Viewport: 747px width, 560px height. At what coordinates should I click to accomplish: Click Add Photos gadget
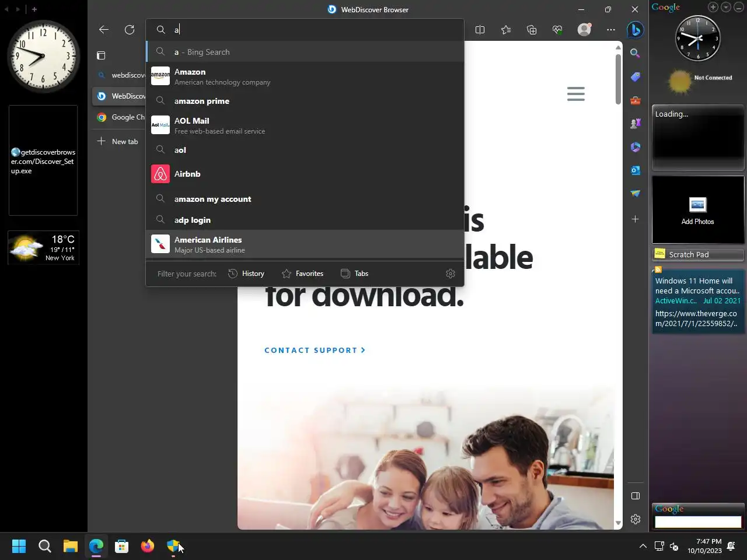point(697,210)
